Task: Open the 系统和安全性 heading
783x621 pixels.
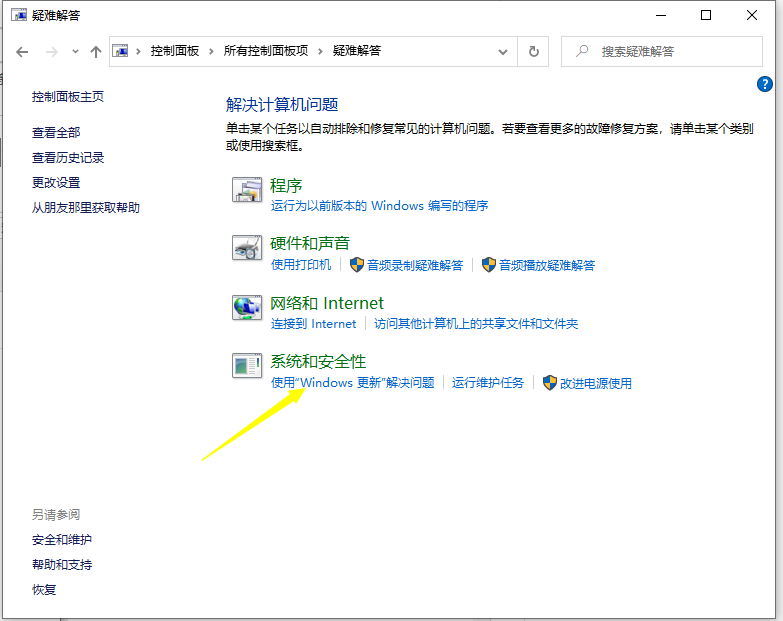Action: [x=318, y=361]
